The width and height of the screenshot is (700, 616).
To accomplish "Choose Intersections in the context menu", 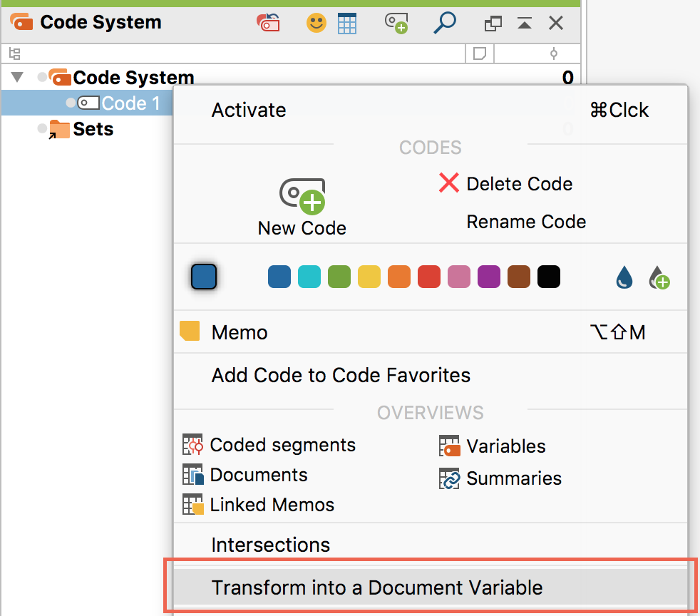I will pyautogui.click(x=431, y=545).
